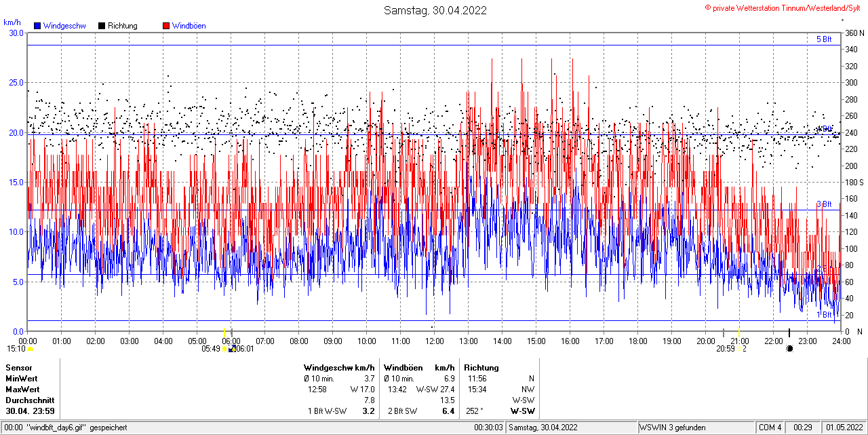This screenshot has width=868, height=435.
Task: Click the Windgeschw km/h column header
Action: coord(339,367)
